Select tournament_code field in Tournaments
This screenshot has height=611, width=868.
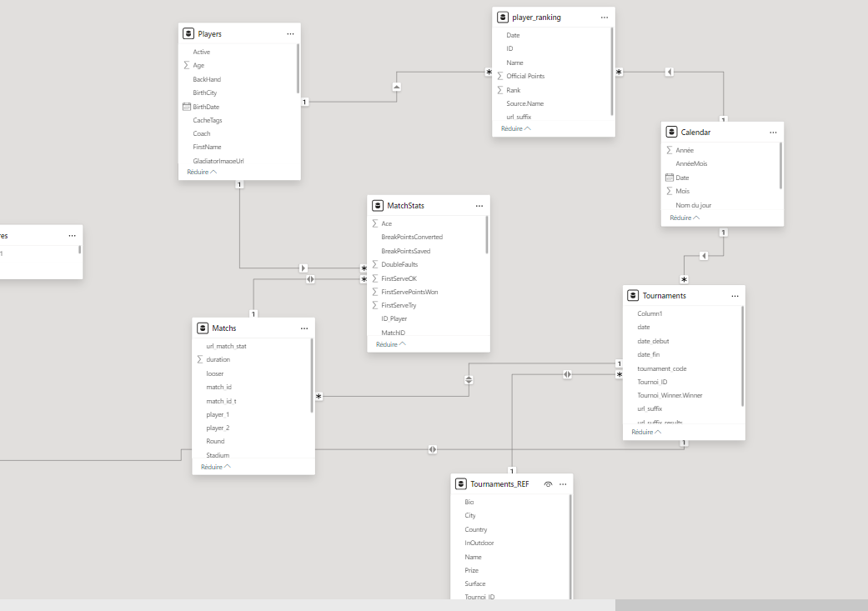click(x=661, y=368)
